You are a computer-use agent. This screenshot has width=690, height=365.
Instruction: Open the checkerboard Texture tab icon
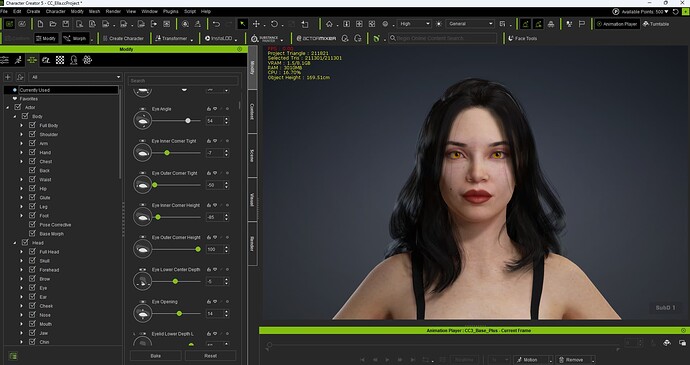pos(60,60)
